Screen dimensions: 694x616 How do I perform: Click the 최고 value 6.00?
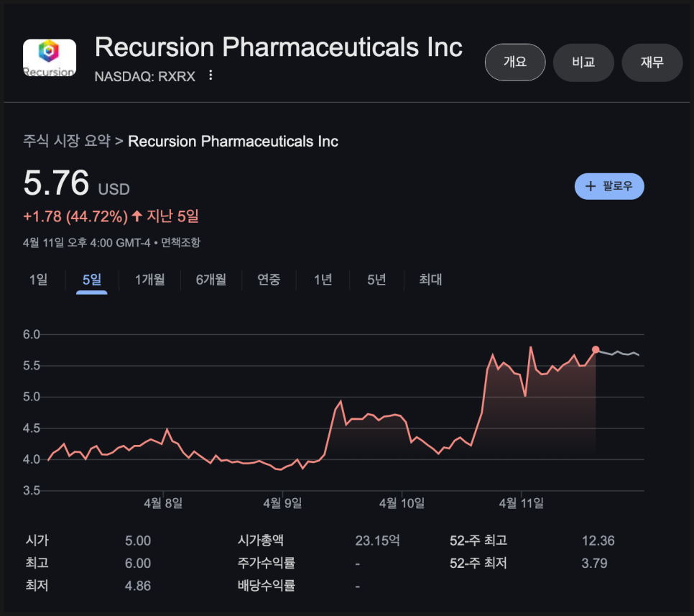coord(138,564)
